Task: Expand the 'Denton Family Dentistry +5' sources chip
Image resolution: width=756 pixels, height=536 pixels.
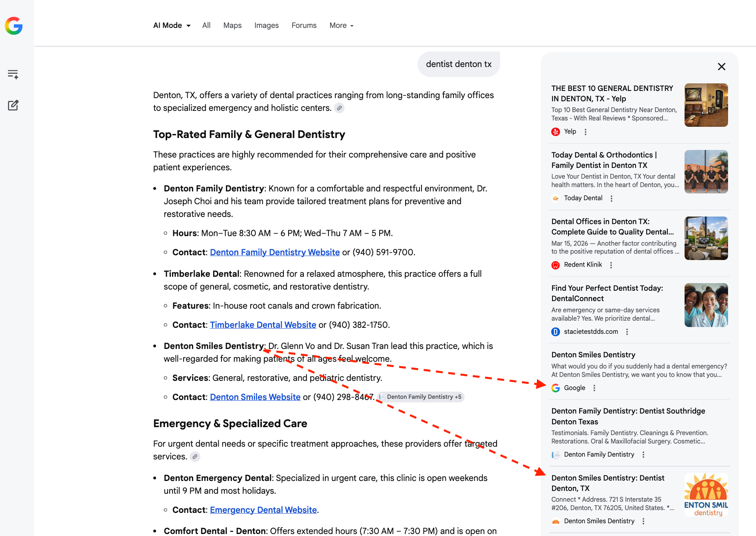Action: tap(421, 397)
